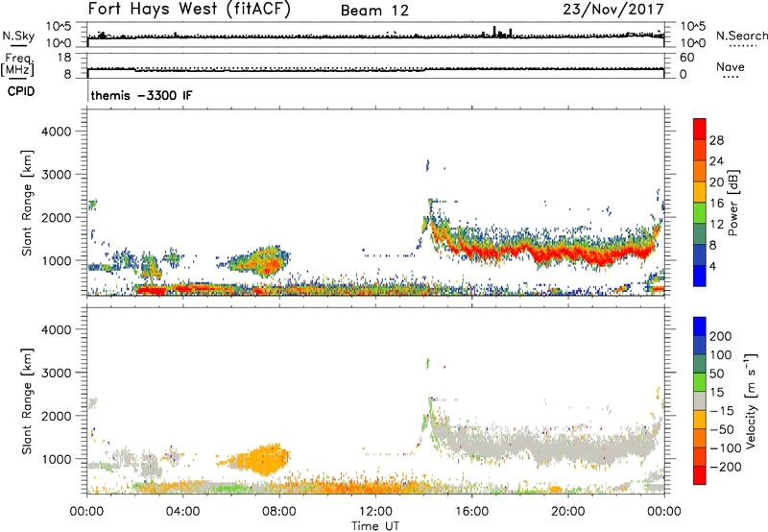Click the '60' Nave axis tick
This screenshot has height=532, width=768.
pos(687,58)
